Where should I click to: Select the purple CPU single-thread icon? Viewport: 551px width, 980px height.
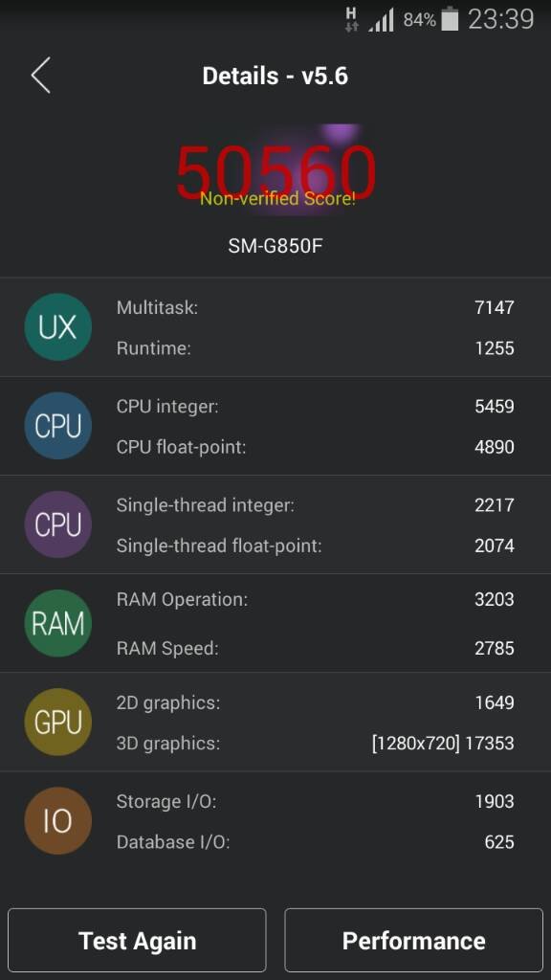click(58, 524)
